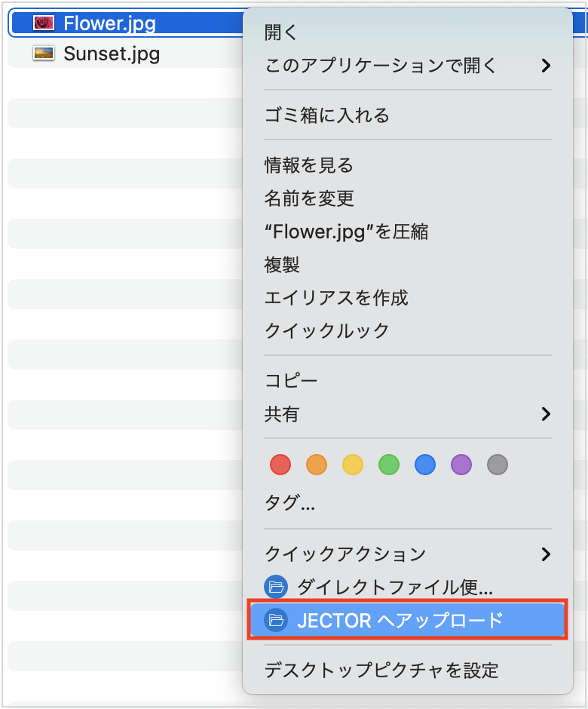The height and width of the screenshot is (709, 588).
Task: Select デスクトップピクチャを設定
Action: pos(354,670)
